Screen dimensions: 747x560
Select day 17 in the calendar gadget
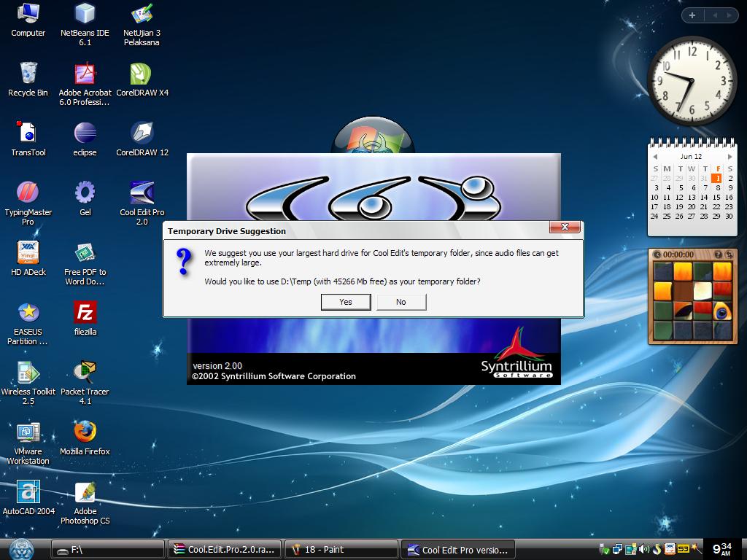655,206
